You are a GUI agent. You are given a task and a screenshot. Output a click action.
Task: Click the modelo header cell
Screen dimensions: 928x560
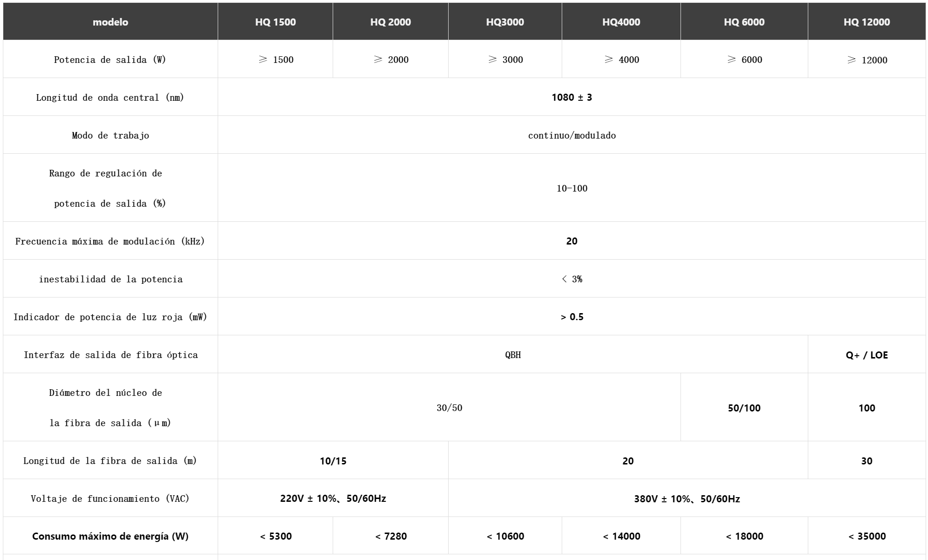110,22
